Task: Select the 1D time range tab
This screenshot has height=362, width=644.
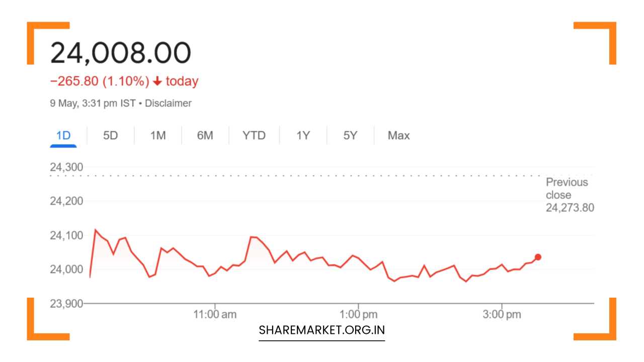Action: pos(64,135)
